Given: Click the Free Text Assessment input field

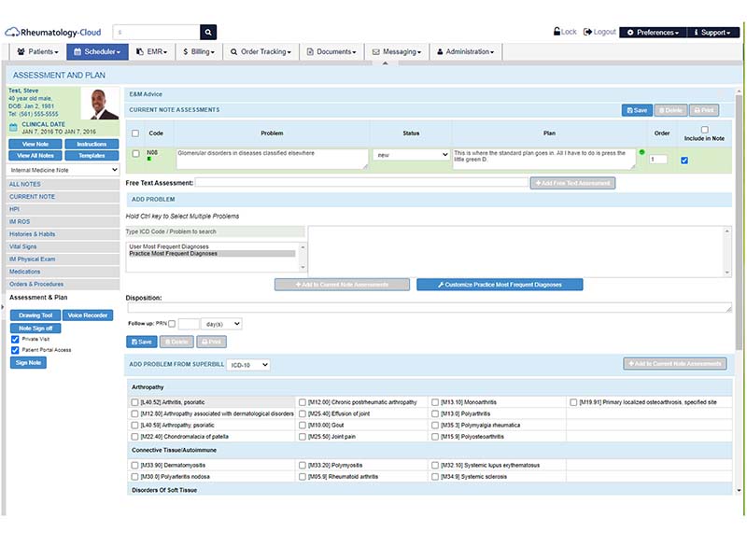Looking at the screenshot, I should pyautogui.click(x=361, y=182).
